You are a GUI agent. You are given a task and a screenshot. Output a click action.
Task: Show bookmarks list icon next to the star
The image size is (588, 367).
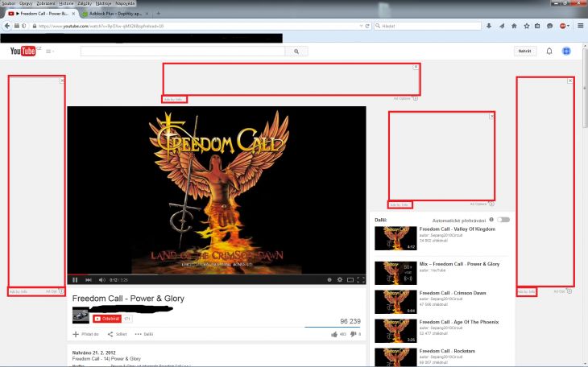[537, 26]
